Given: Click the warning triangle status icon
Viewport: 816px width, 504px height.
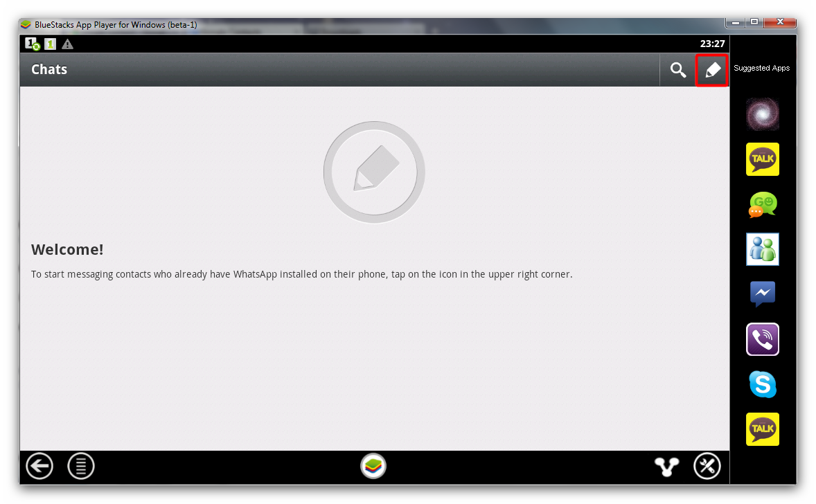Looking at the screenshot, I should tap(68, 44).
